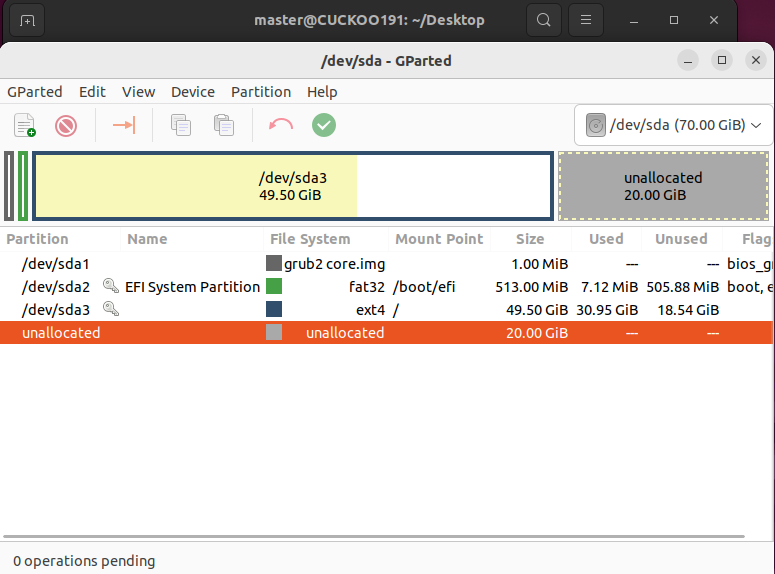The height and width of the screenshot is (574, 775).
Task: Minimize the GParted window
Action: [x=688, y=60]
